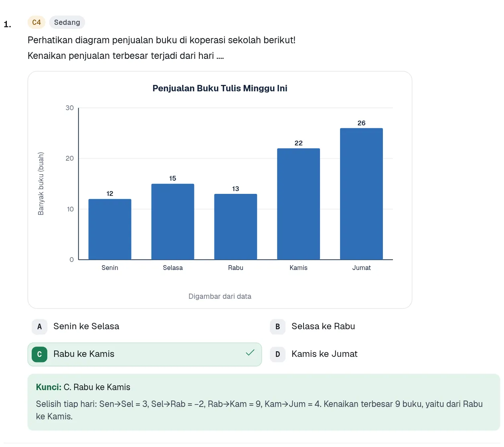The width and height of the screenshot is (504, 447).
Task: Select answer option D Kamis ke Jumat
Action: click(383, 354)
